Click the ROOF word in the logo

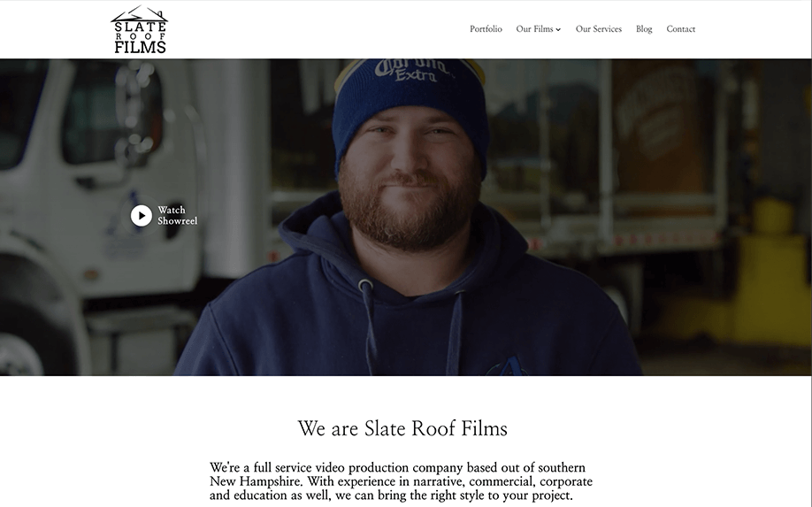[140, 37]
